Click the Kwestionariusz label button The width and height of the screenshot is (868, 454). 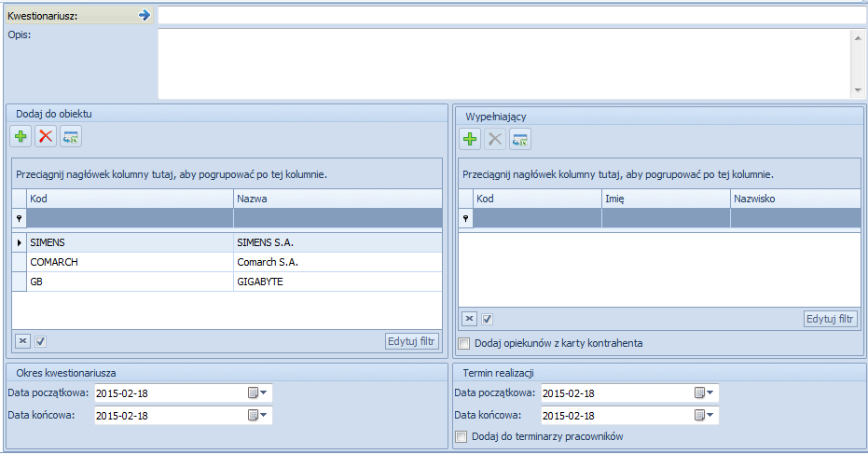(x=79, y=16)
